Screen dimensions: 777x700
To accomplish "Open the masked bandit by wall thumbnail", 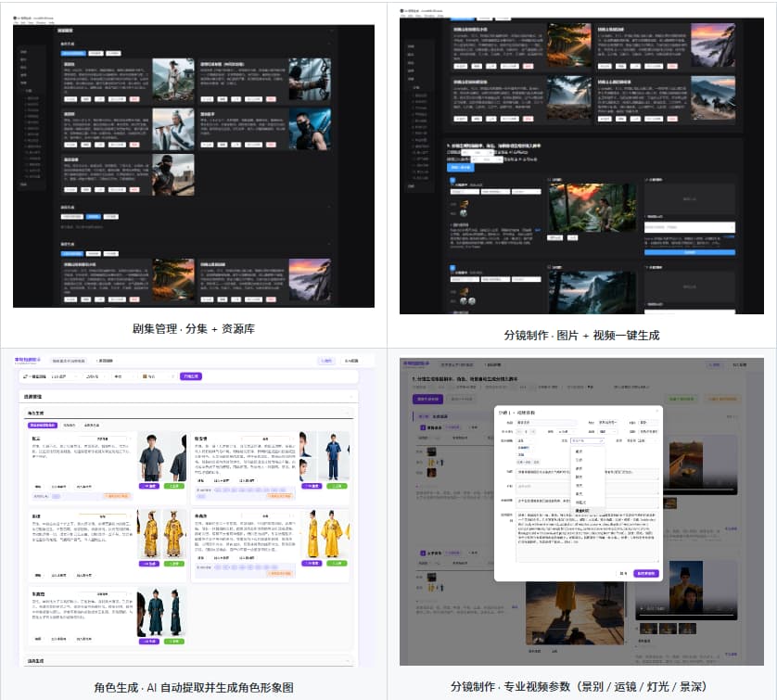I will tap(173, 175).
